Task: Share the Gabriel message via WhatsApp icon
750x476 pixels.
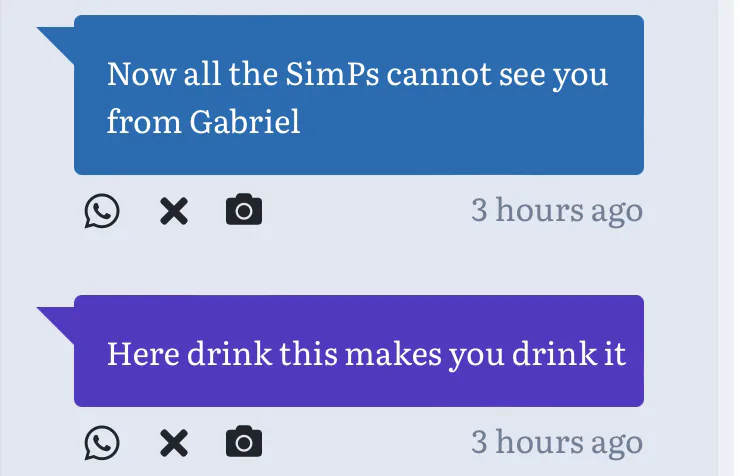Action: tap(102, 211)
